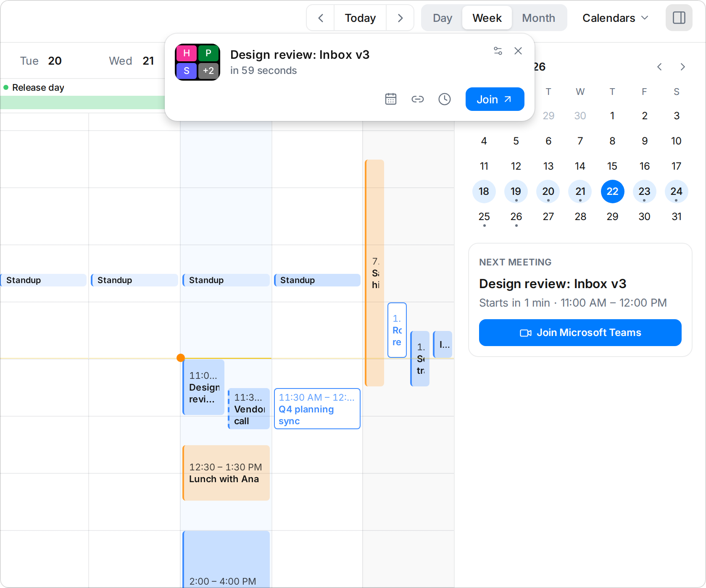Open the Standup event on Wednesday 21
The image size is (706, 588).
pyautogui.click(x=134, y=280)
